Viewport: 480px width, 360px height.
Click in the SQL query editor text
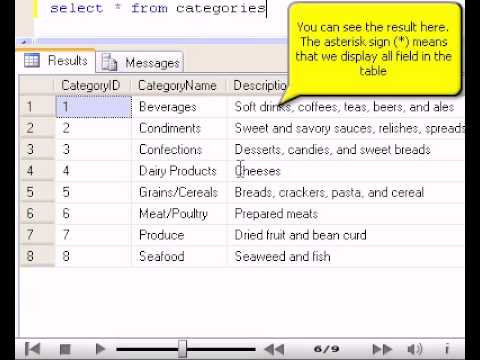click(157, 8)
